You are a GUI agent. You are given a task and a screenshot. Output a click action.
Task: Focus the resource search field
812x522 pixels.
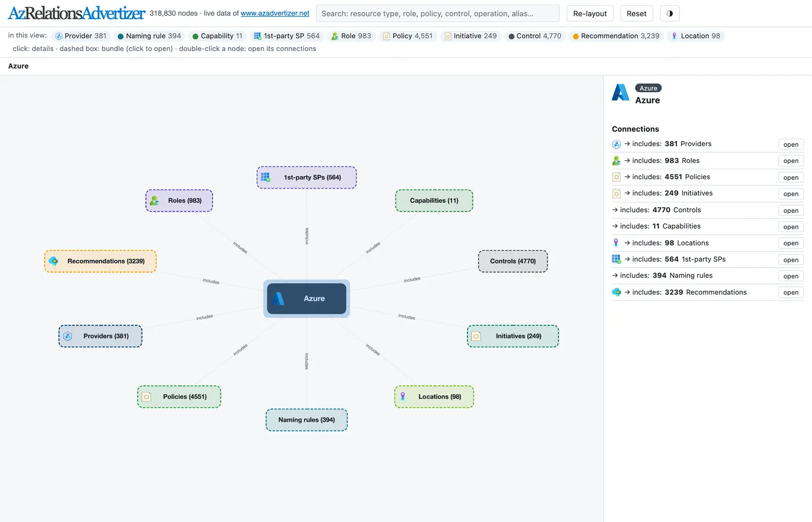click(437, 13)
